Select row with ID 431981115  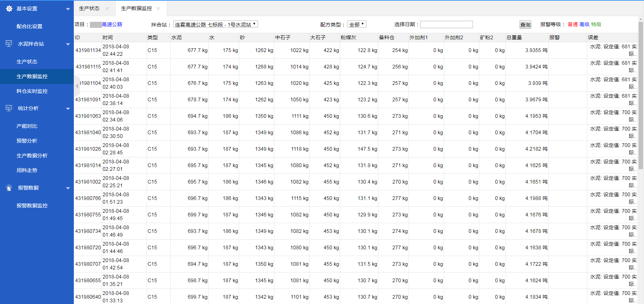[x=356, y=67]
